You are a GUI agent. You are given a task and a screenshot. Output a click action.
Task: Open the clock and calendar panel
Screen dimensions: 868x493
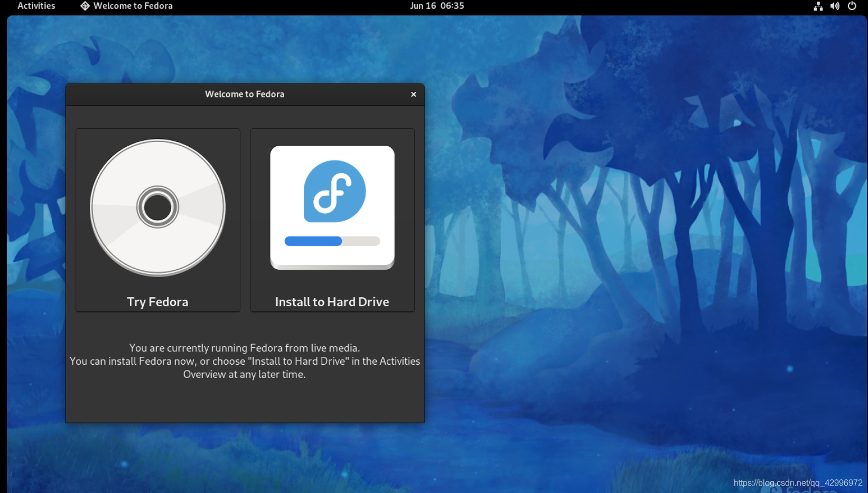coord(437,6)
